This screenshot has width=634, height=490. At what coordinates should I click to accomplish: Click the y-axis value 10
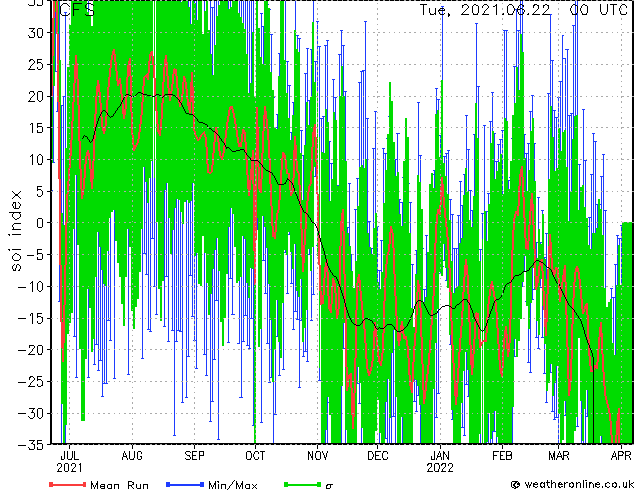pos(36,160)
